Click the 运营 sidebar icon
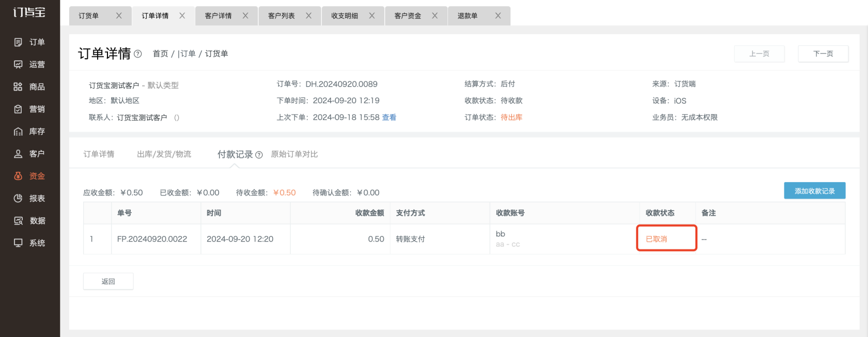 18,65
